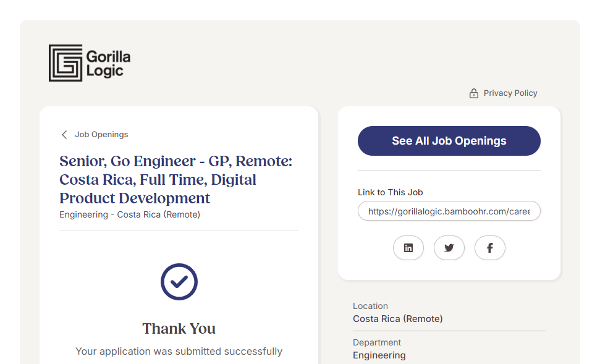
Task: Click the application submitted successfully message
Action: pyautogui.click(x=179, y=352)
